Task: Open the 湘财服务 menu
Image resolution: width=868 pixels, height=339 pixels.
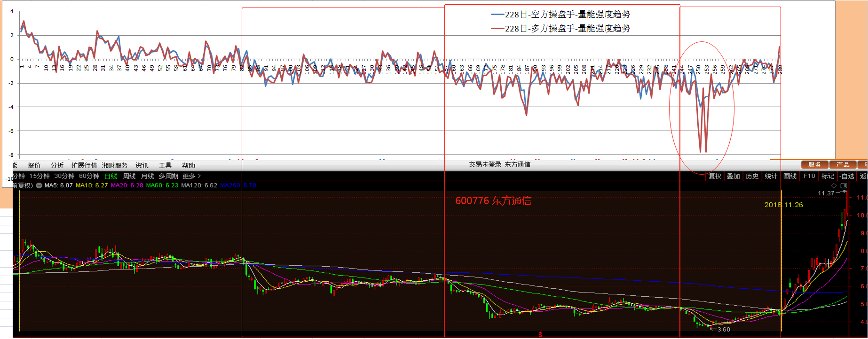Action: (x=115, y=165)
